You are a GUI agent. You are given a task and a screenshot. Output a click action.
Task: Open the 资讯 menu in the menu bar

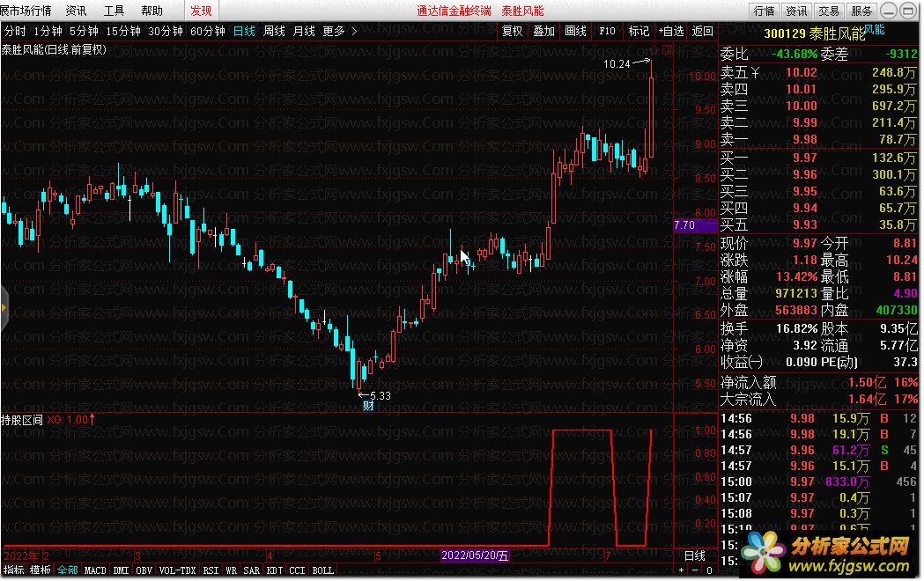[76, 11]
